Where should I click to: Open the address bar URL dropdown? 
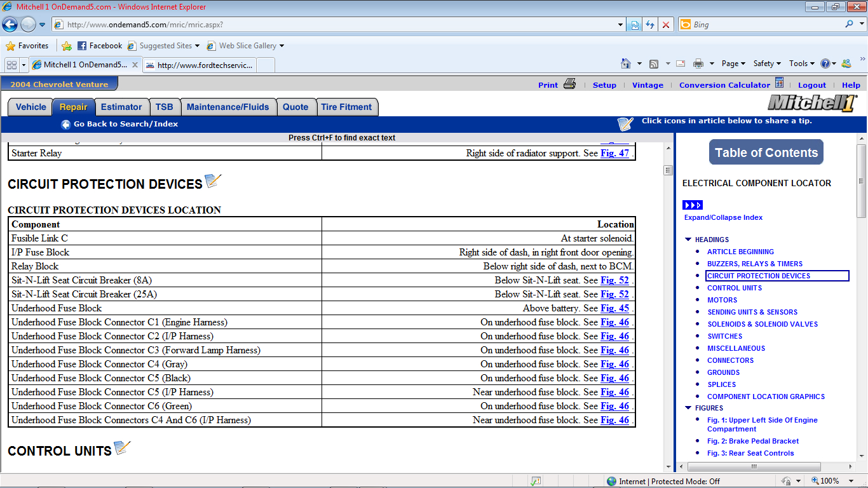[621, 25]
